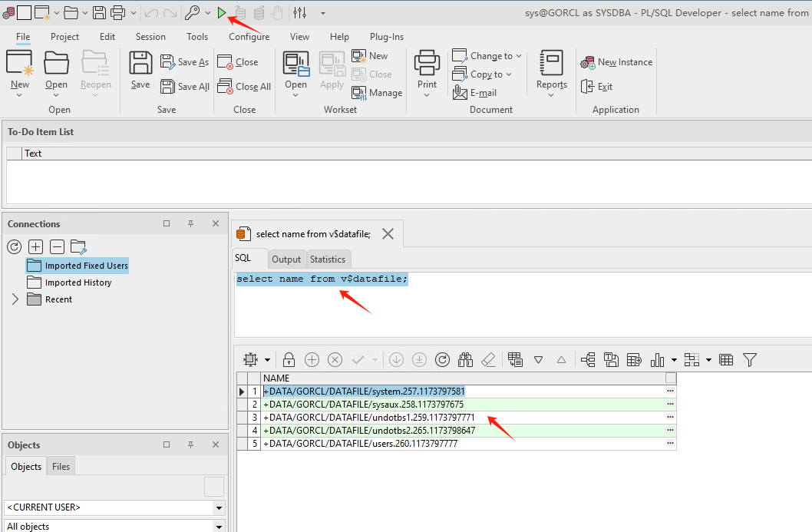The width and height of the screenshot is (812, 532).
Task: Click the Fetch next page icon
Action: (x=396, y=359)
